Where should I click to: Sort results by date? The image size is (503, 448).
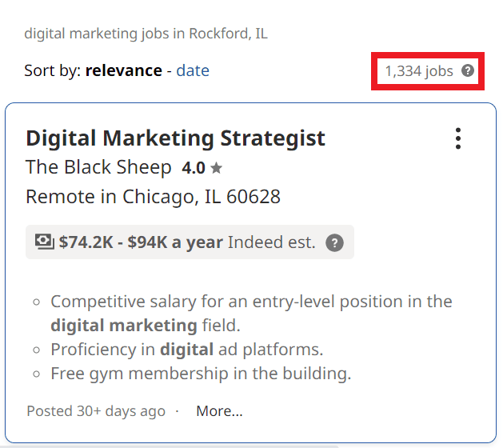point(193,70)
